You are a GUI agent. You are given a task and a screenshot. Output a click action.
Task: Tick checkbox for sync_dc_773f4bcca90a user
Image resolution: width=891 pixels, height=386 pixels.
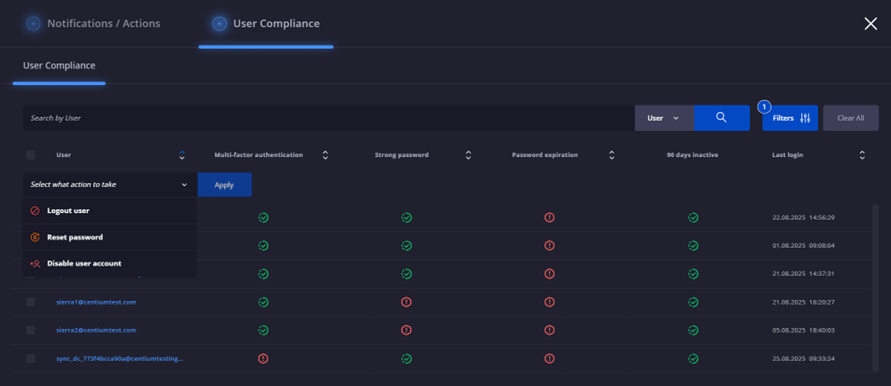31,359
